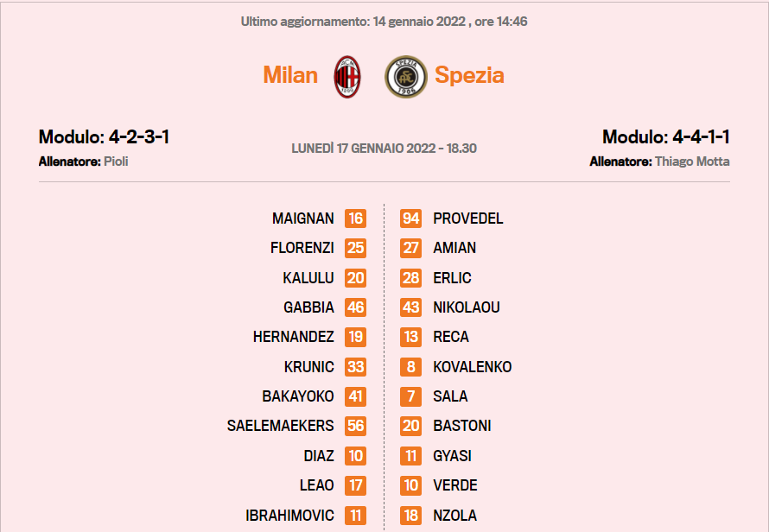Select Maignan's number 16 badge
This screenshot has width=769, height=532.
tap(356, 218)
